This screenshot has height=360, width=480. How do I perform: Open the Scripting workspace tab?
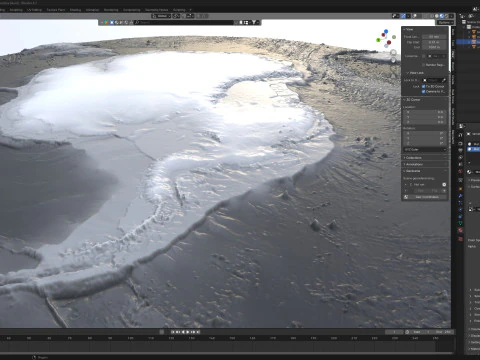179,10
